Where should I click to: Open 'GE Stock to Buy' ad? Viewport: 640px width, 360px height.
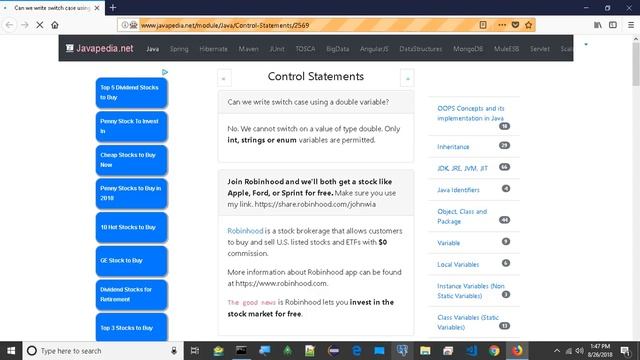tap(131, 260)
